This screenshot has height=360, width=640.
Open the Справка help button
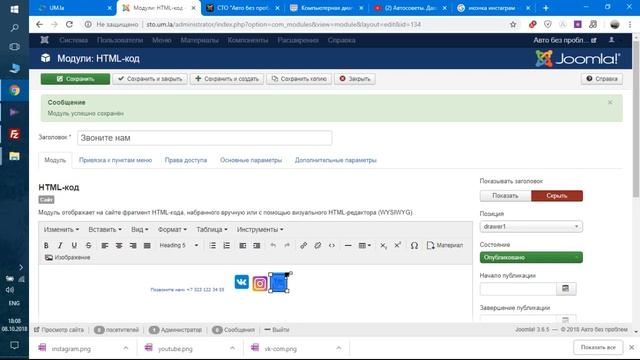point(602,79)
